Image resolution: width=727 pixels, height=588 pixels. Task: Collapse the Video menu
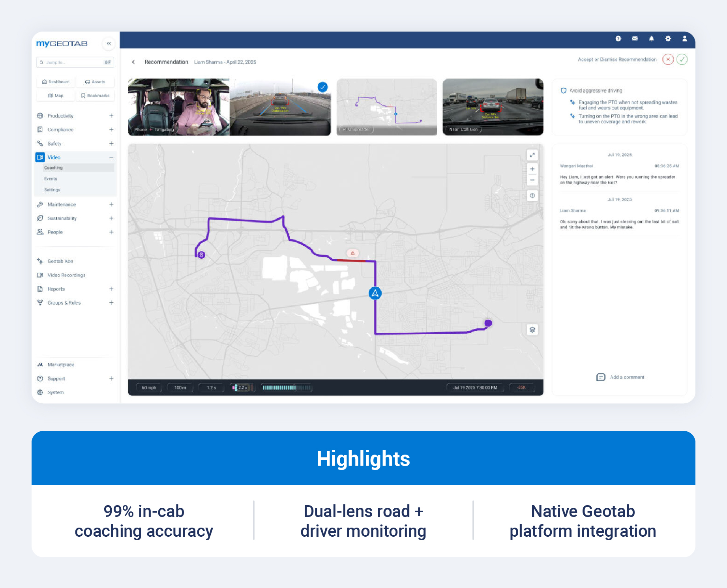pyautogui.click(x=111, y=157)
